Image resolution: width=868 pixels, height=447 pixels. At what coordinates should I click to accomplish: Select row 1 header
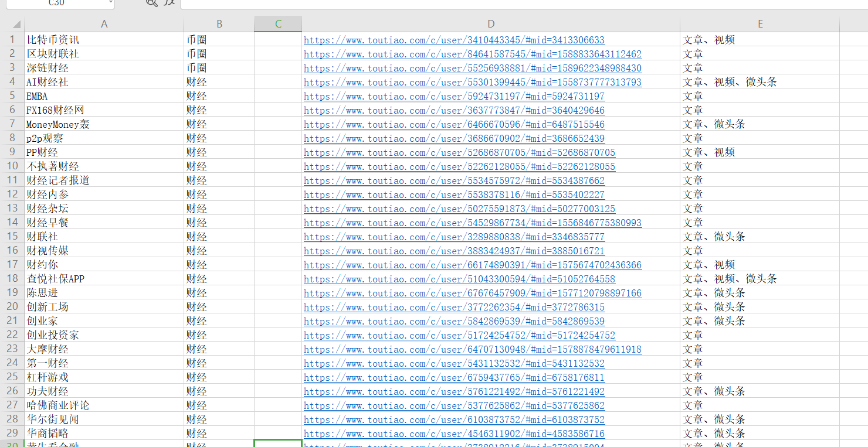coord(12,40)
